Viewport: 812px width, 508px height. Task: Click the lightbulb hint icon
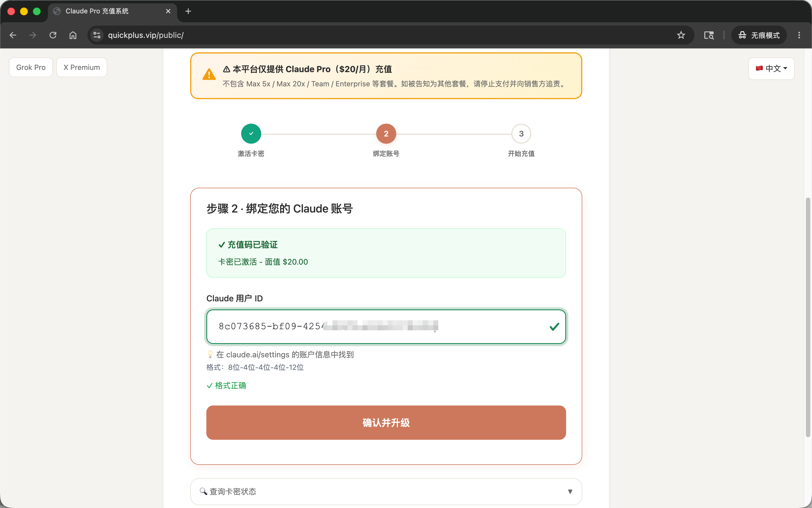[210, 354]
